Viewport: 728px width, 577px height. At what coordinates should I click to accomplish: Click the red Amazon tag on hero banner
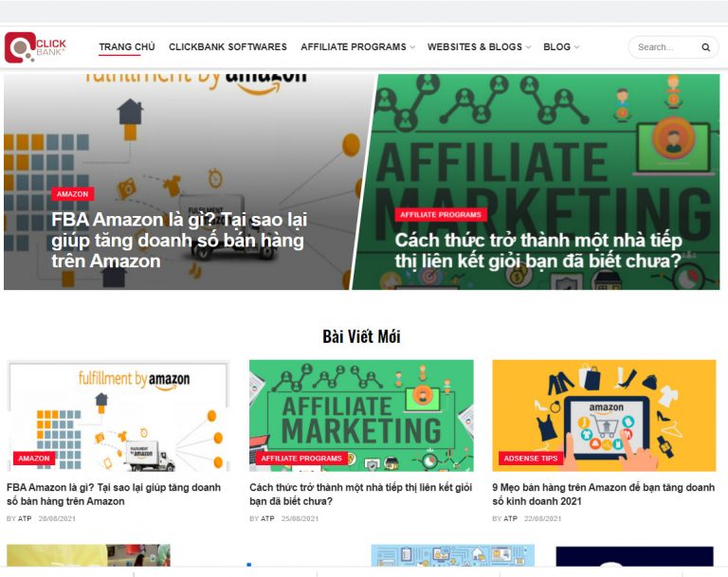point(72,194)
